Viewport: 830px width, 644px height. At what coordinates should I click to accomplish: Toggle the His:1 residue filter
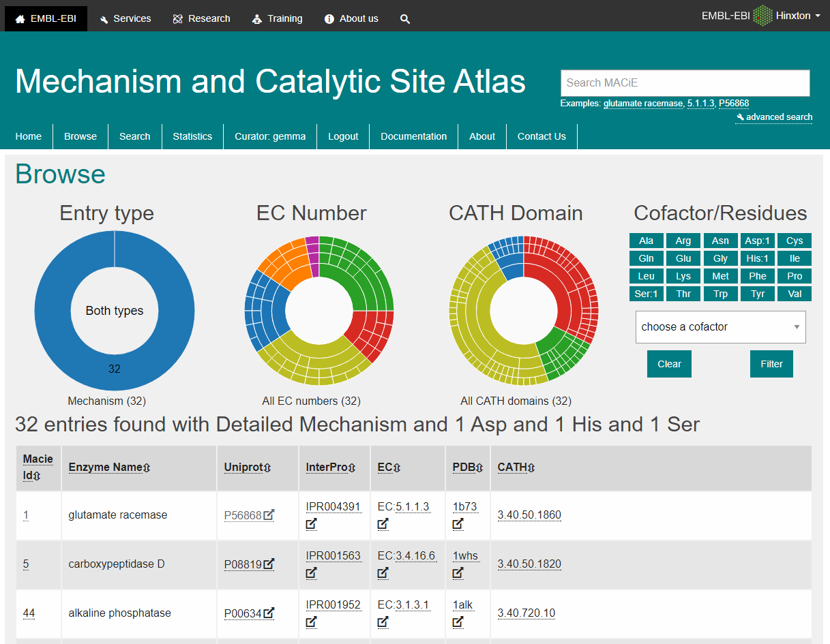pos(757,258)
